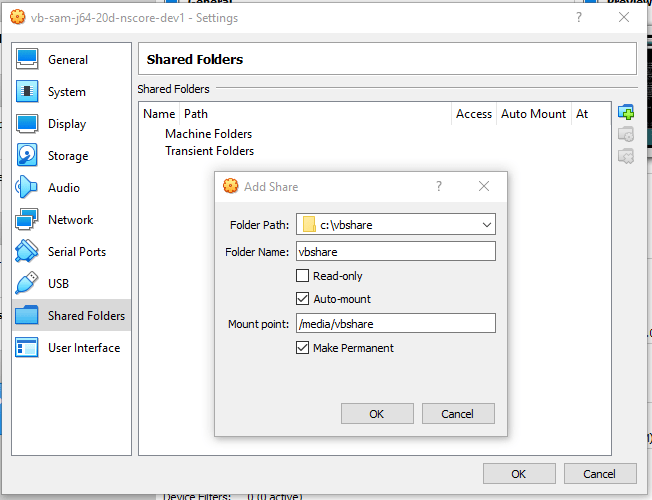Select User Interface label in sidebar
Image resolution: width=652 pixels, height=500 pixels.
pyautogui.click(x=84, y=348)
